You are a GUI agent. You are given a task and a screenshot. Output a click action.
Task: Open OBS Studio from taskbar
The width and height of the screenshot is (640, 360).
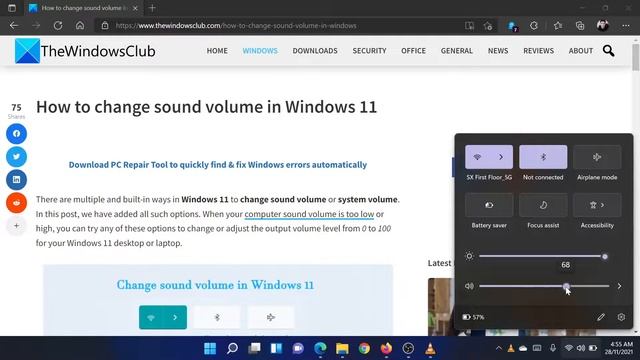point(408,349)
